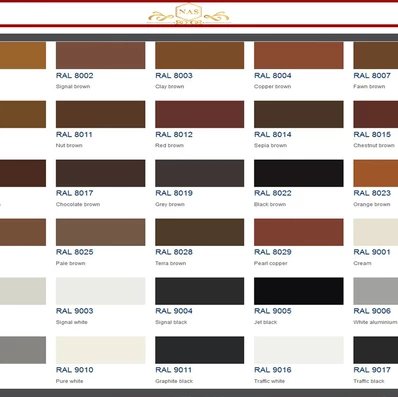Choose the RAL 8028 Terra brown swatch
398x397 pixels.
(x=199, y=232)
